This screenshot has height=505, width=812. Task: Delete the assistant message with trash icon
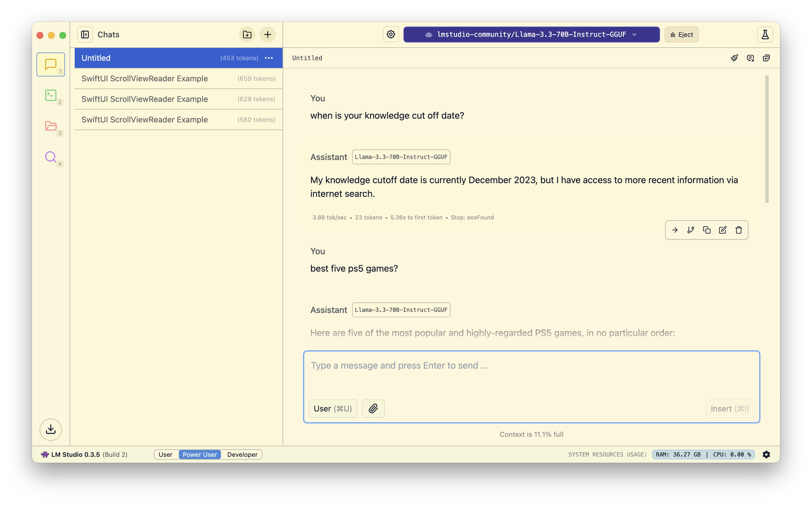point(738,230)
